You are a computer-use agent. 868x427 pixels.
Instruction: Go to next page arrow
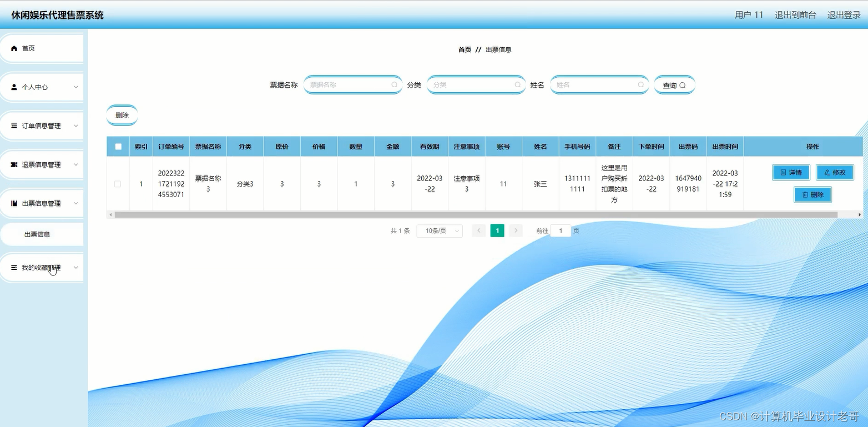pos(516,230)
